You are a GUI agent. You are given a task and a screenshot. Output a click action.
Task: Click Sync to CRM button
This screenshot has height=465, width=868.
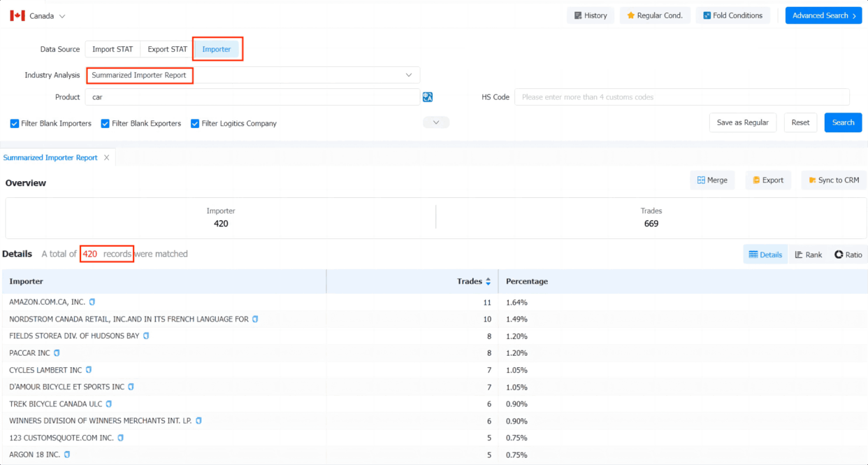[834, 180]
